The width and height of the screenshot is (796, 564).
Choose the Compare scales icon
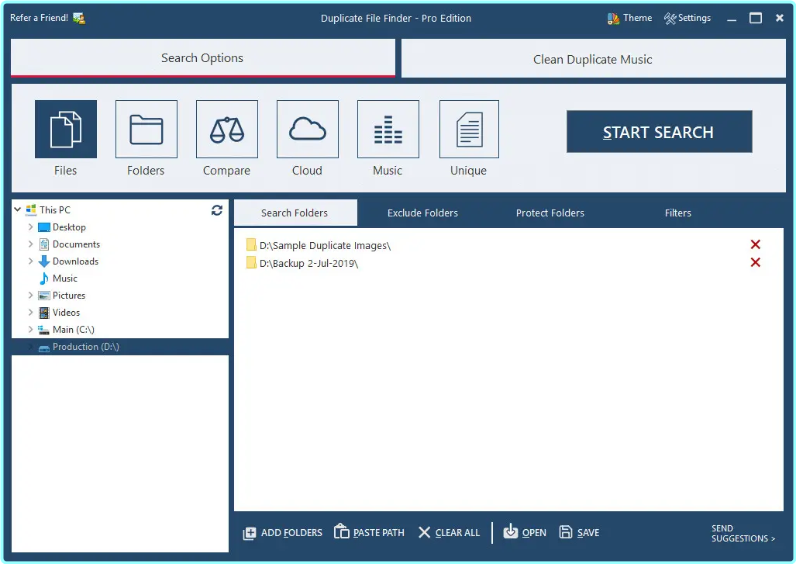227,129
